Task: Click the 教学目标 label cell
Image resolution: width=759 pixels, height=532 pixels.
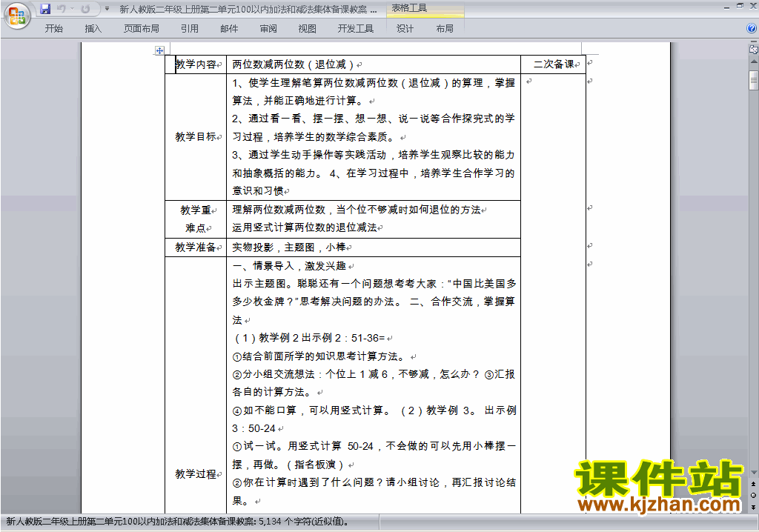Action: [x=196, y=137]
